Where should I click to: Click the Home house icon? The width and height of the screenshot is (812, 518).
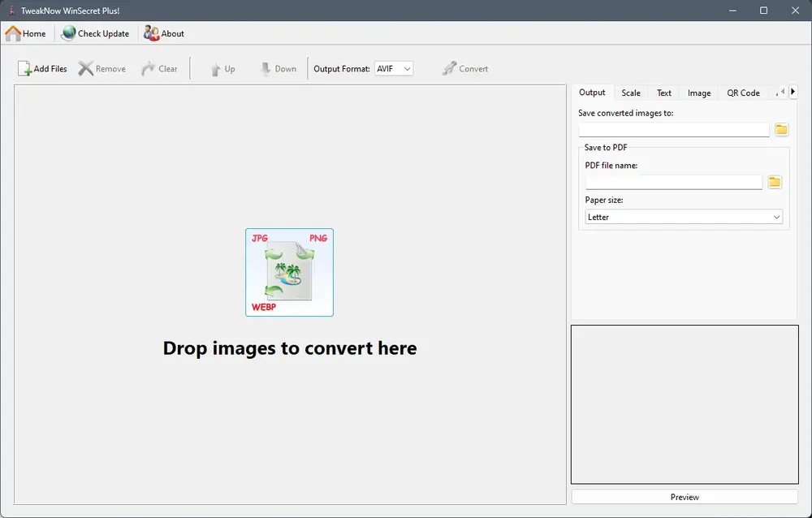click(13, 33)
